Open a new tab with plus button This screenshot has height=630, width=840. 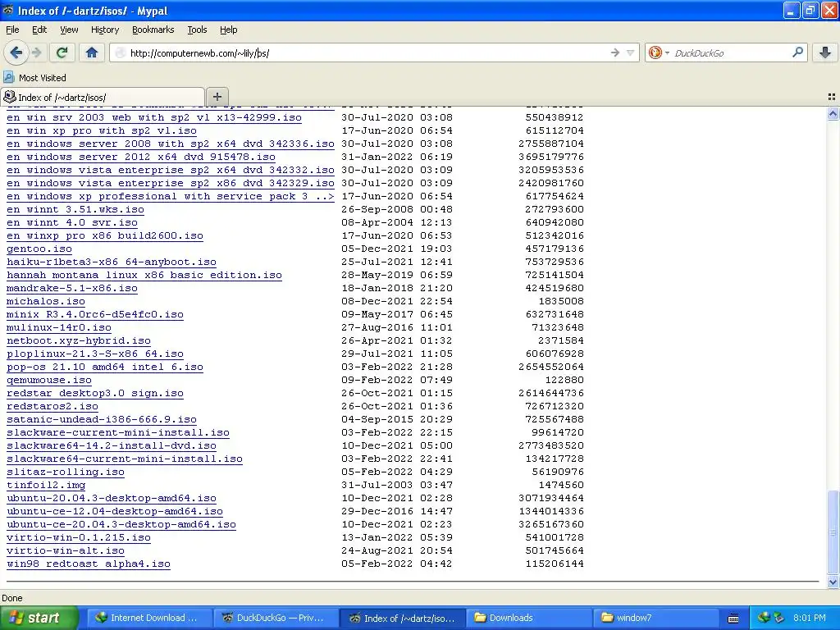point(217,97)
